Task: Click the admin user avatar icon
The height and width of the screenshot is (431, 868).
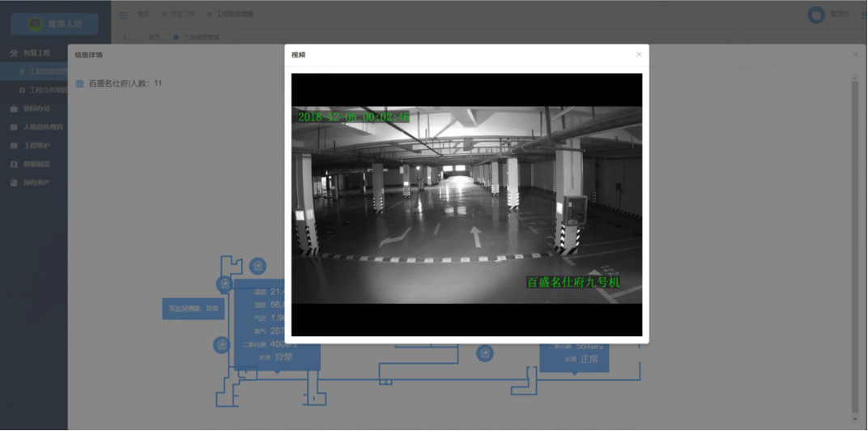Action: [x=816, y=15]
